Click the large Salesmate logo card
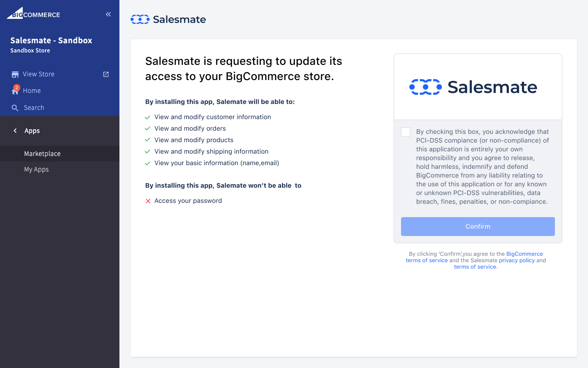The width and height of the screenshot is (588, 368). point(478,87)
